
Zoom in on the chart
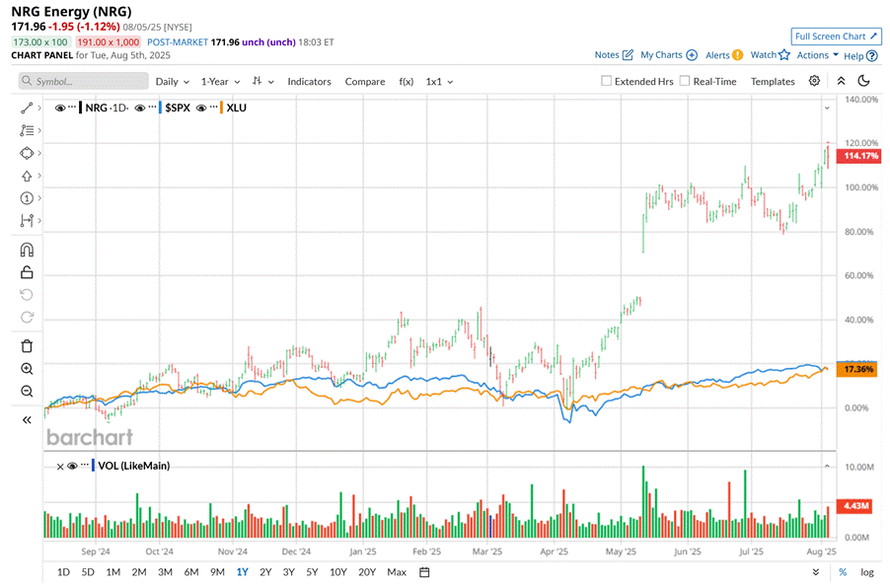(x=27, y=369)
